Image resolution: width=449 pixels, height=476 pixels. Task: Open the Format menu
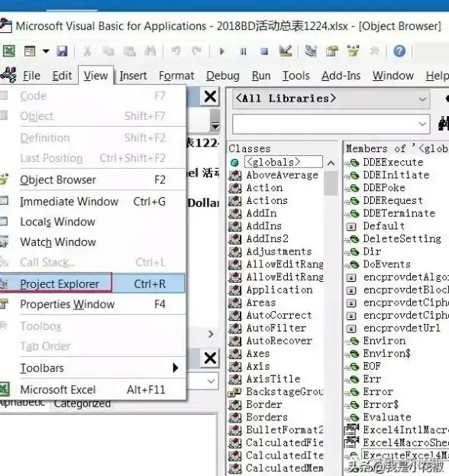(176, 76)
